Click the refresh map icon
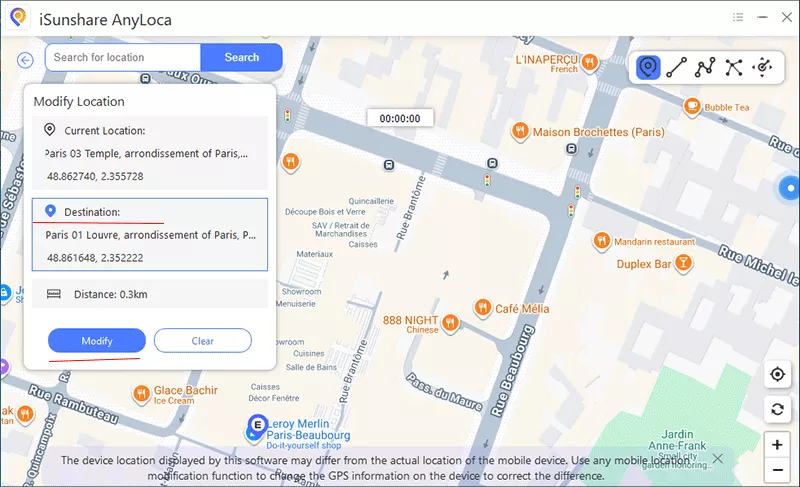 click(x=777, y=409)
